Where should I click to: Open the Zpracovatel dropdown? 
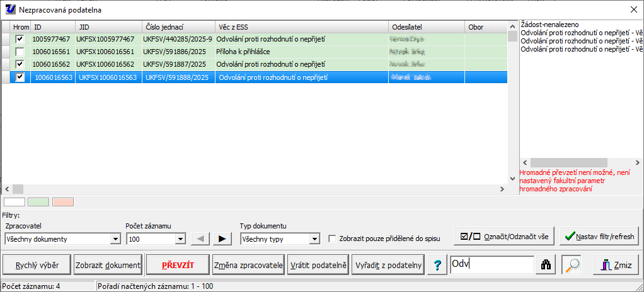115,239
